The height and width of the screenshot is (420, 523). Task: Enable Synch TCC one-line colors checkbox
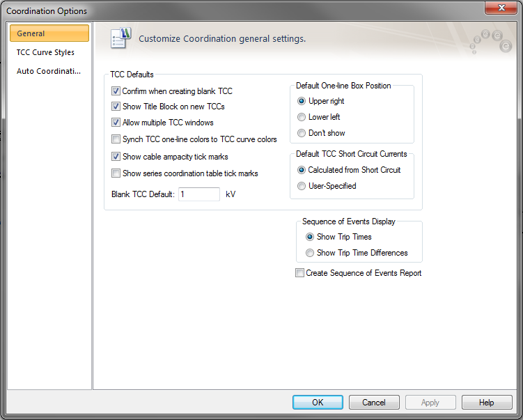pos(116,139)
